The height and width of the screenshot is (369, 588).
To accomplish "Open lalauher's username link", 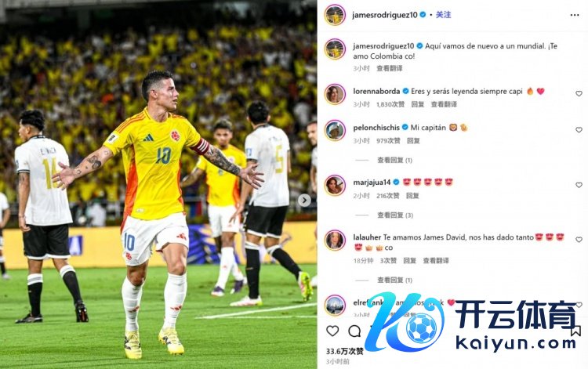I will point(367,237).
